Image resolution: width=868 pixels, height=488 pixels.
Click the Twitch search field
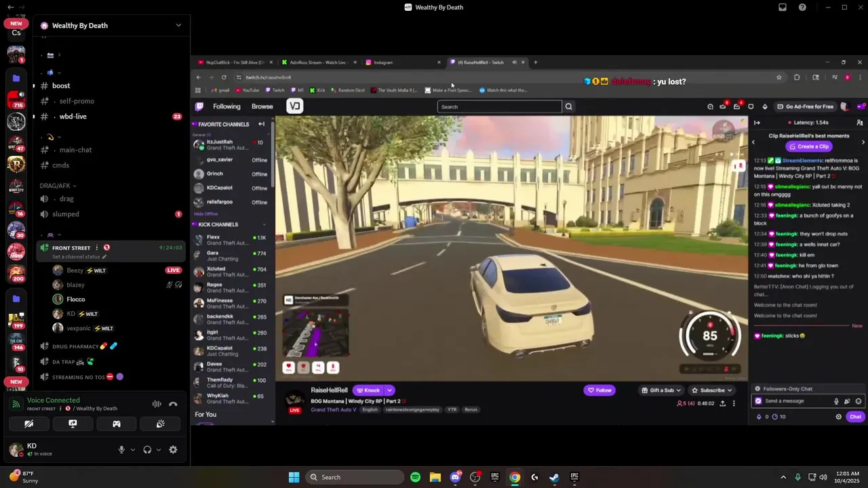pyautogui.click(x=500, y=106)
